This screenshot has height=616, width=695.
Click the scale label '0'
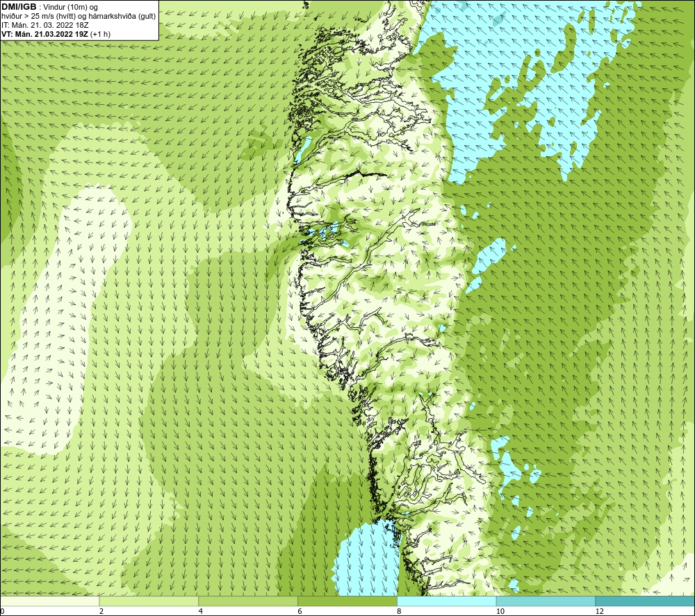[2, 612]
